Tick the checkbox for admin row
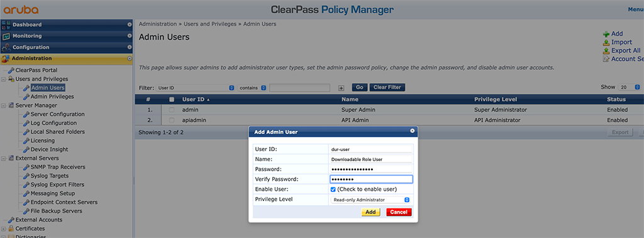Screen dimensions: 644x238 (172, 110)
